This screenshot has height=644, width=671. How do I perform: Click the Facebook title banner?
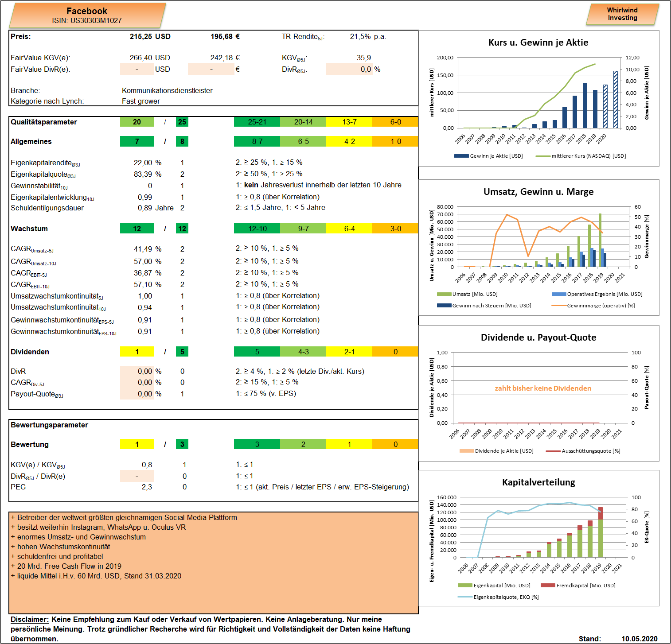(87, 16)
